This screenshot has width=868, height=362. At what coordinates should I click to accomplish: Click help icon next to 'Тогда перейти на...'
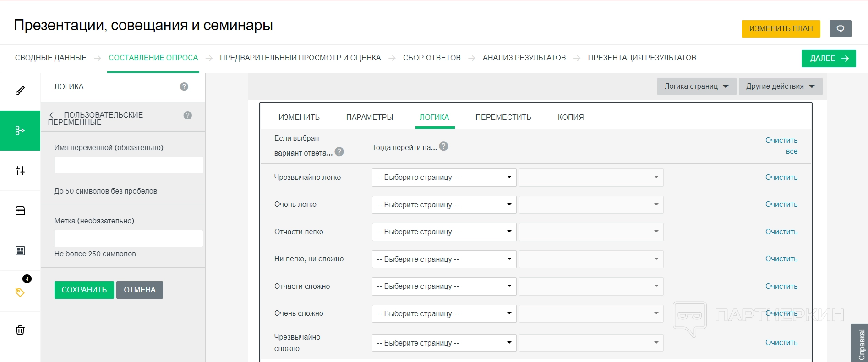point(443,146)
